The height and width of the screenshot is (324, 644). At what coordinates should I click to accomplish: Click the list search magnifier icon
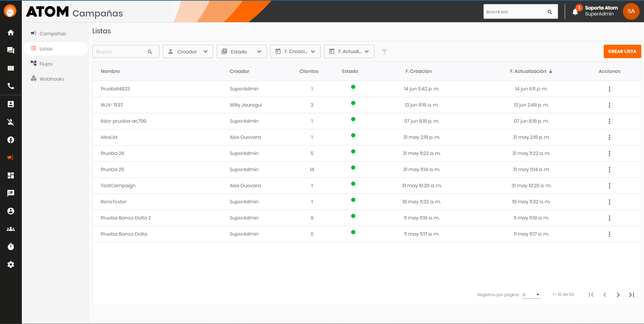coord(150,52)
